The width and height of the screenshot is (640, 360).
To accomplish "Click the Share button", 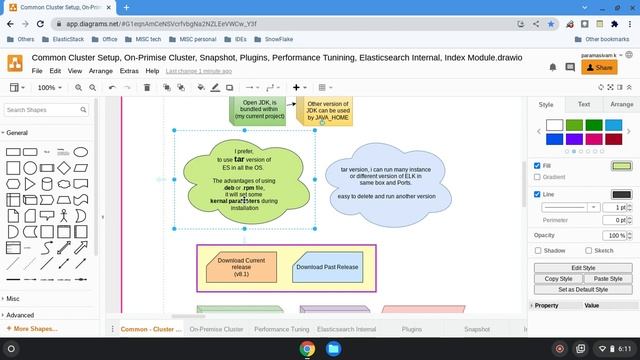I will [599, 68].
